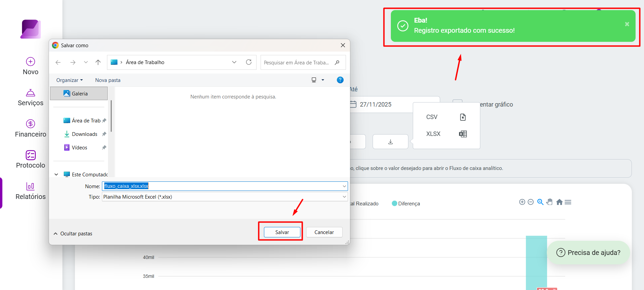Screen dimensions: 644x290
Task: Close the success notification toast
Action: (x=627, y=24)
